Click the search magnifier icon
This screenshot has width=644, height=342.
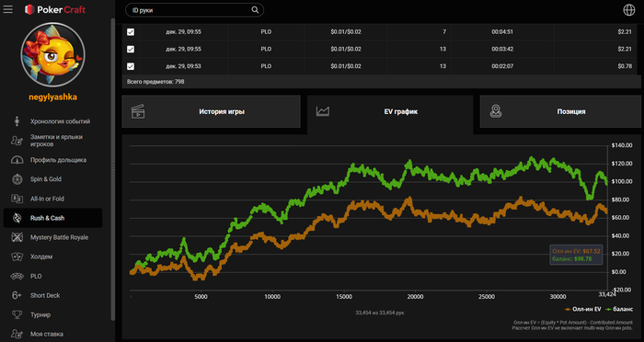click(255, 10)
